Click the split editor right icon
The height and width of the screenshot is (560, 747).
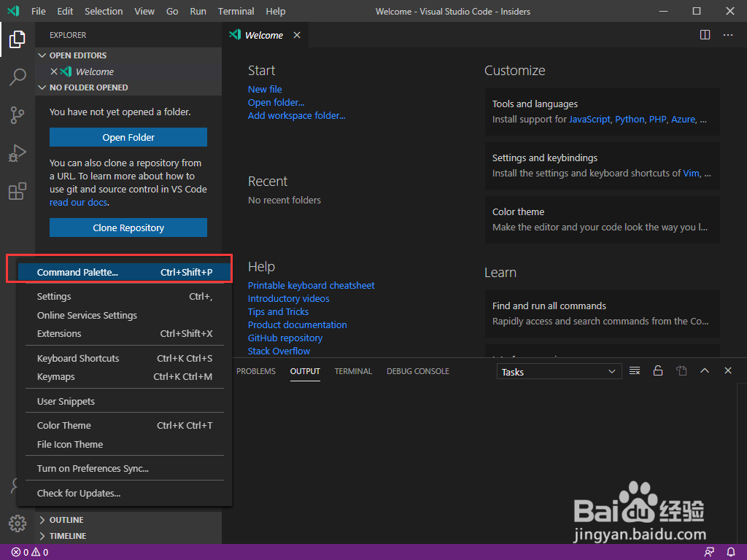pyautogui.click(x=705, y=35)
